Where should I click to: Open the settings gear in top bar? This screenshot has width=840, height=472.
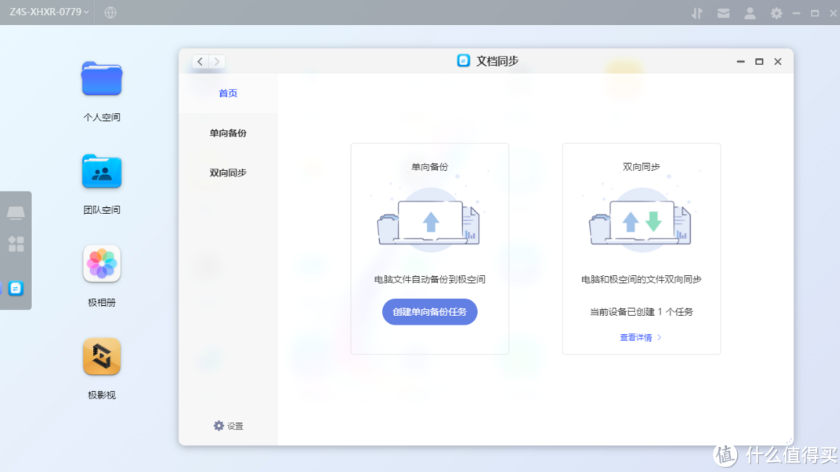(x=776, y=13)
